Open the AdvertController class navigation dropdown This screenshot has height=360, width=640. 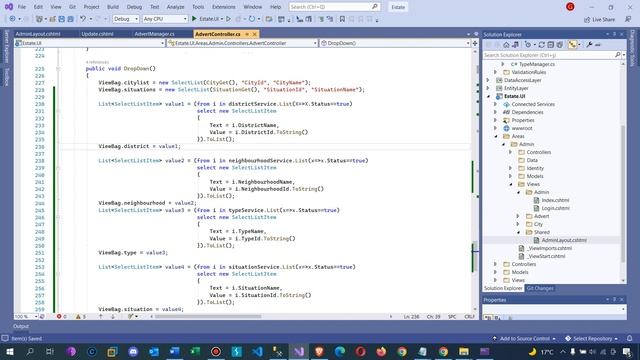pos(242,43)
